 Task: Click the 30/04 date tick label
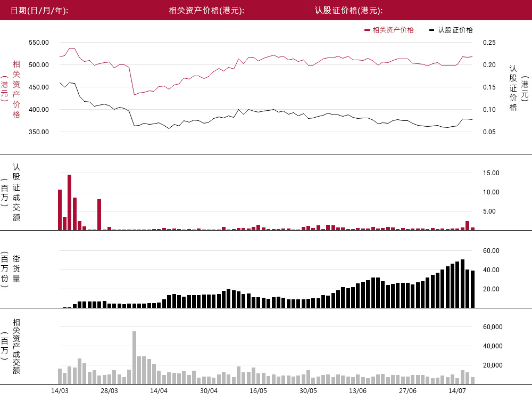point(209,391)
